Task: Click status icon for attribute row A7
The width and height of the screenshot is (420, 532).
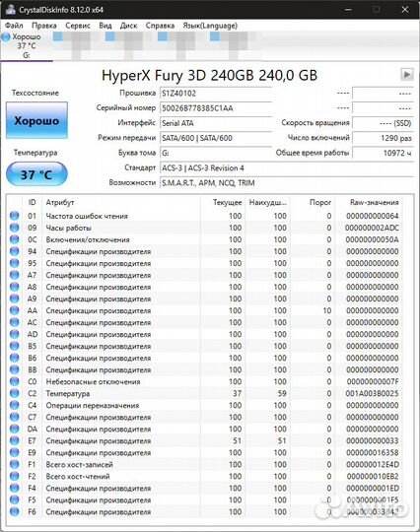Action: click(14, 275)
